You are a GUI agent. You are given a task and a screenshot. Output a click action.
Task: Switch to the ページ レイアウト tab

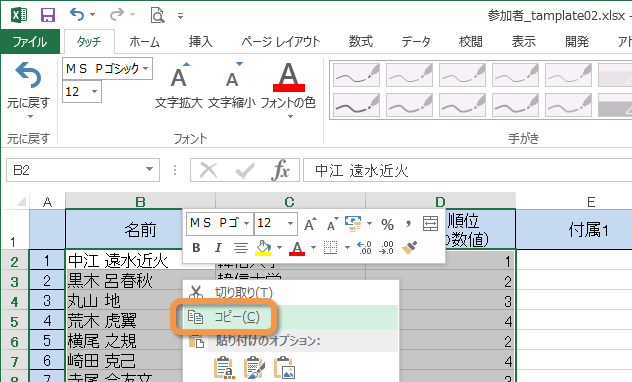click(281, 42)
